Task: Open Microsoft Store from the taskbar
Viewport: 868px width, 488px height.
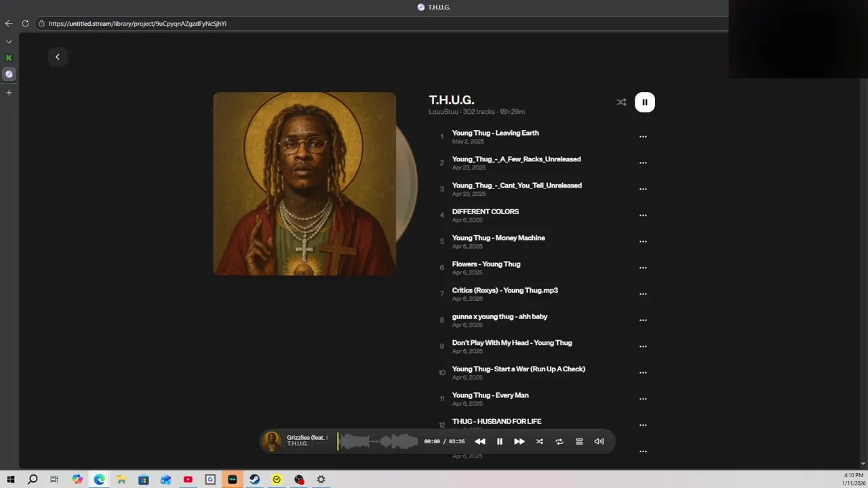Action: tap(144, 479)
